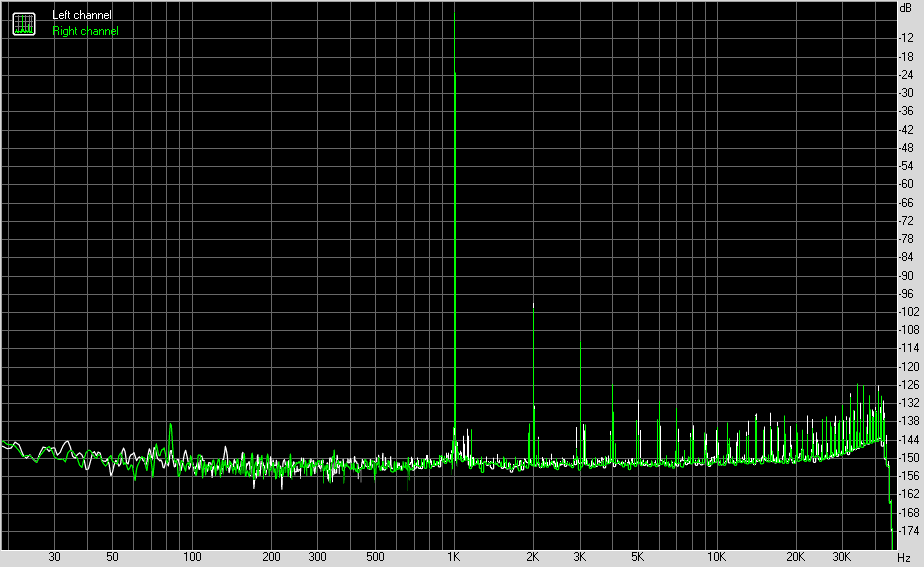Click the "-156" dB scale label
Viewport: 924px width, 567px height.
pos(908,476)
